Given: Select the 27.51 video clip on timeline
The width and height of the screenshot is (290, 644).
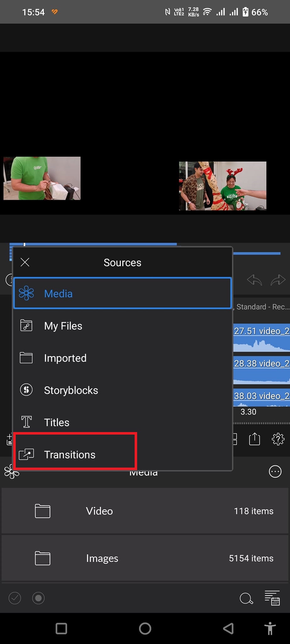Looking at the screenshot, I should click(x=261, y=338).
